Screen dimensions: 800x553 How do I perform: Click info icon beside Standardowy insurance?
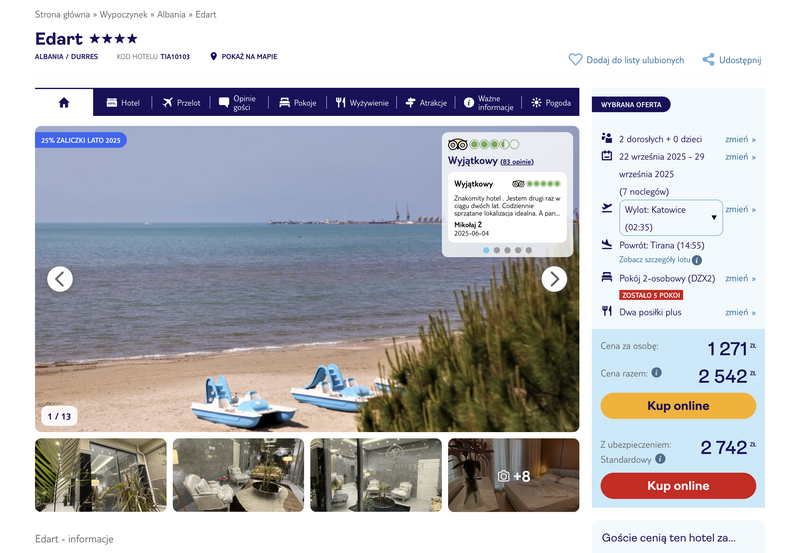tap(660, 459)
